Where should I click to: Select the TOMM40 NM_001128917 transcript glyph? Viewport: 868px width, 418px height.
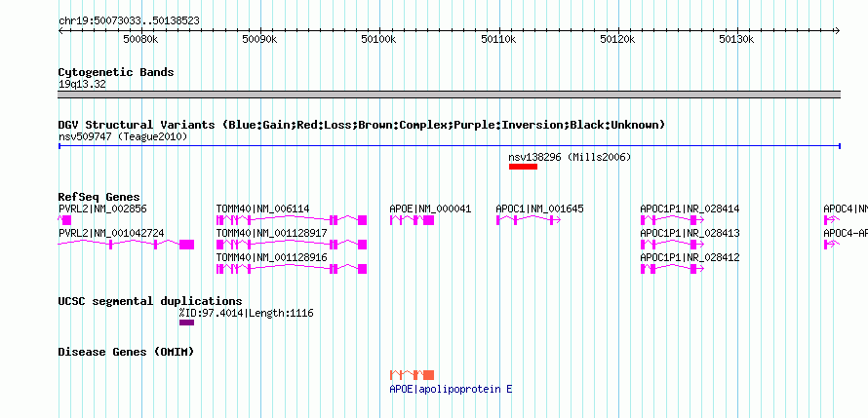click(x=292, y=245)
